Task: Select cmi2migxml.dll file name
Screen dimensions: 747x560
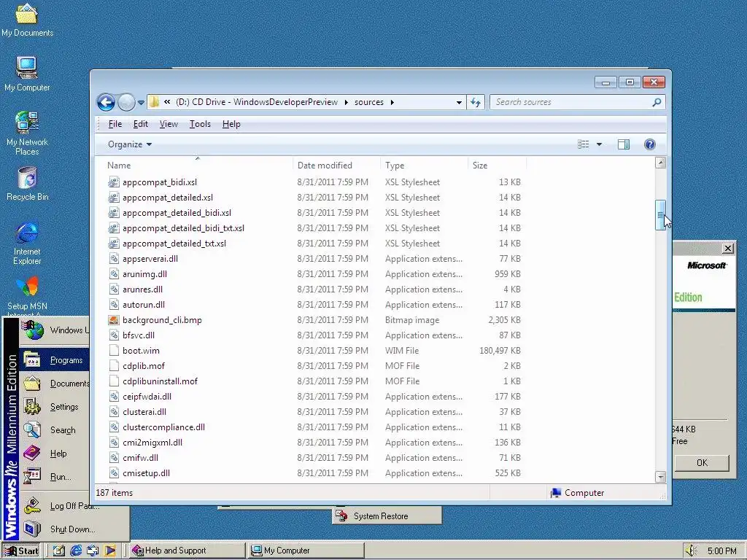Action: 152,443
